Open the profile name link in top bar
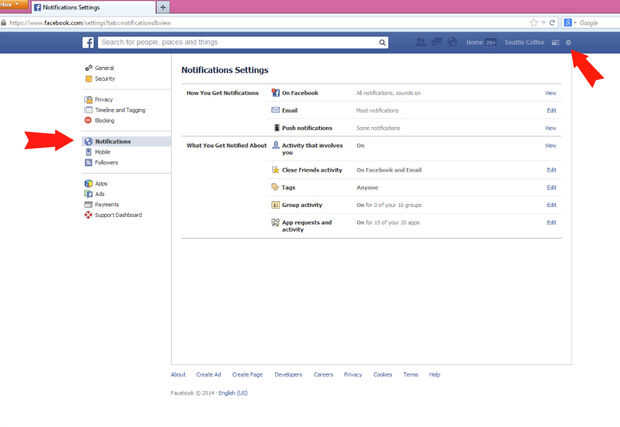Screen dimensions: 620x427 point(524,42)
